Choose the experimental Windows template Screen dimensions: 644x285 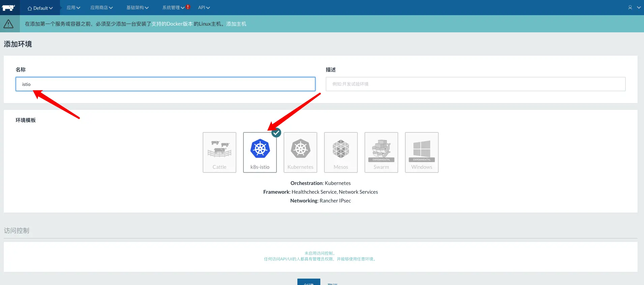point(422,152)
